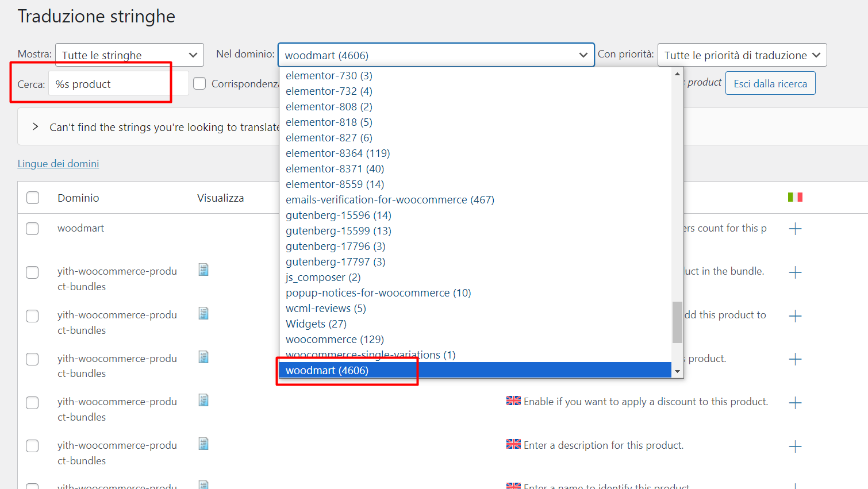The image size is (868, 489).
Task: Click the 'Visualizza' column header
Action: (221, 198)
